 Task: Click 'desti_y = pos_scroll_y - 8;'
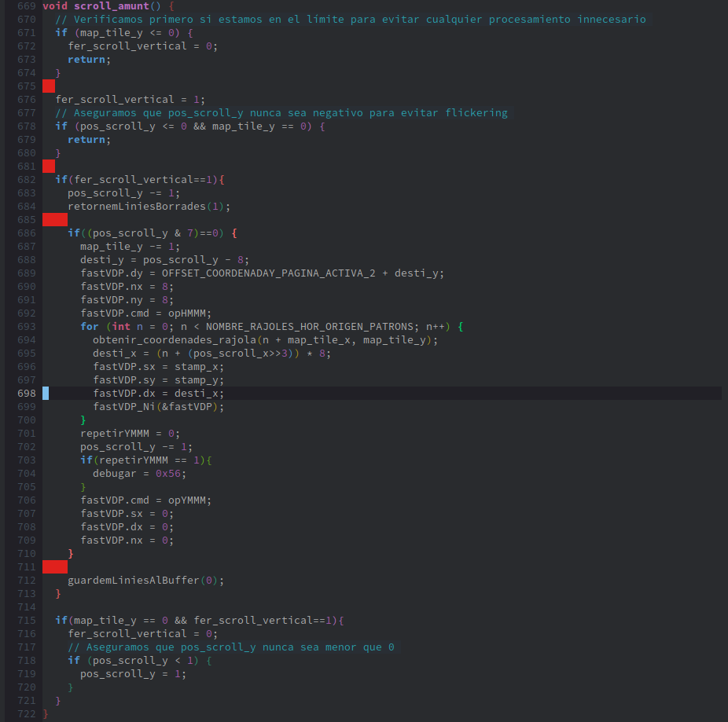[x=165, y=260]
